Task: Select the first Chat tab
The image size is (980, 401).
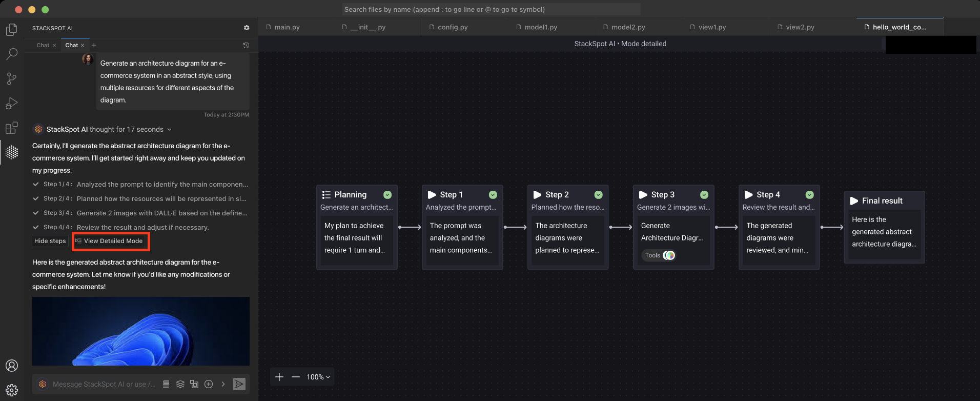Action: point(43,45)
